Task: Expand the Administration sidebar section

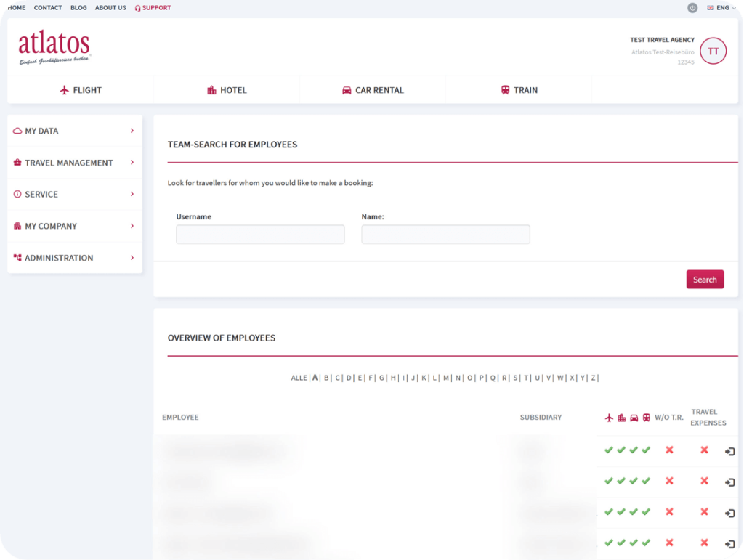Action: (x=74, y=258)
